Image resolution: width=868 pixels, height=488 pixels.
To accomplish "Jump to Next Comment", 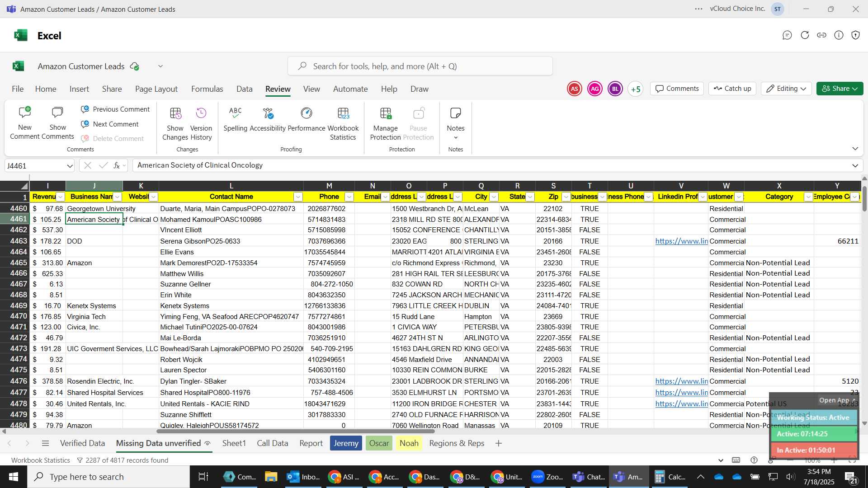I will point(110,124).
